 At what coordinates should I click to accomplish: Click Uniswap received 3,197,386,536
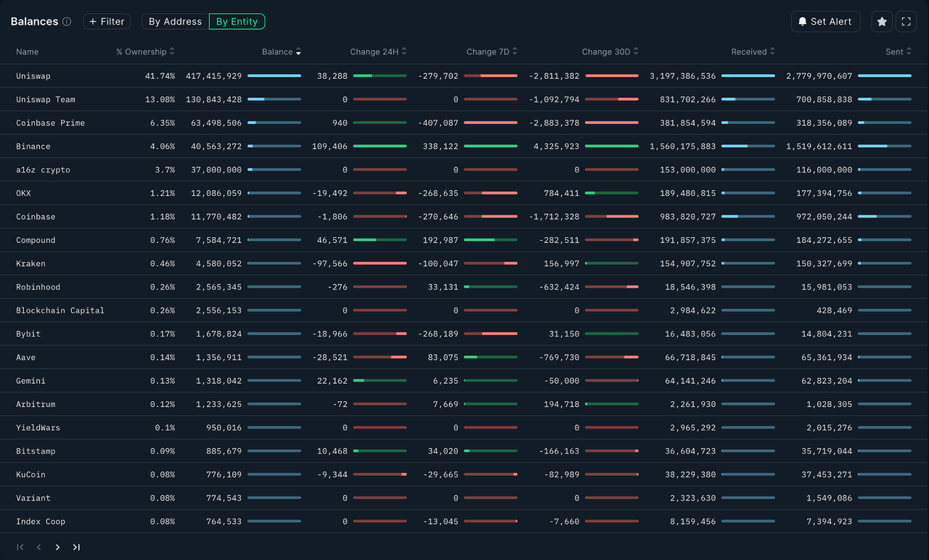coord(683,76)
